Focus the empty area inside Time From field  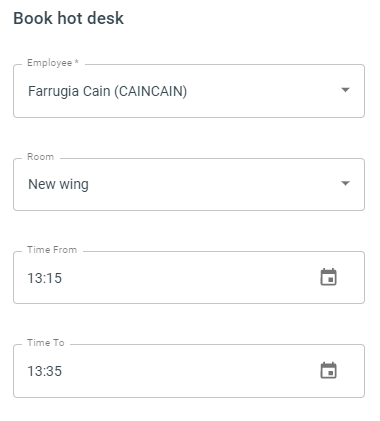190,277
